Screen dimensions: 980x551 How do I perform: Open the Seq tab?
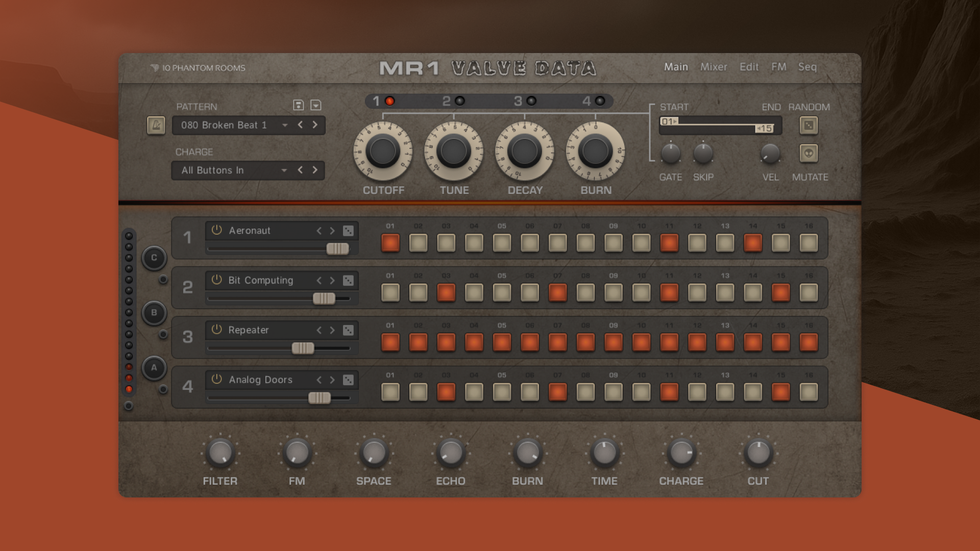point(807,67)
